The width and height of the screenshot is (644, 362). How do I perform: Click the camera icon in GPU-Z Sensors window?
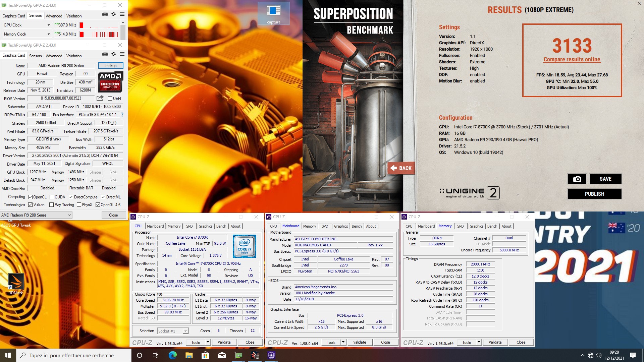click(x=105, y=14)
